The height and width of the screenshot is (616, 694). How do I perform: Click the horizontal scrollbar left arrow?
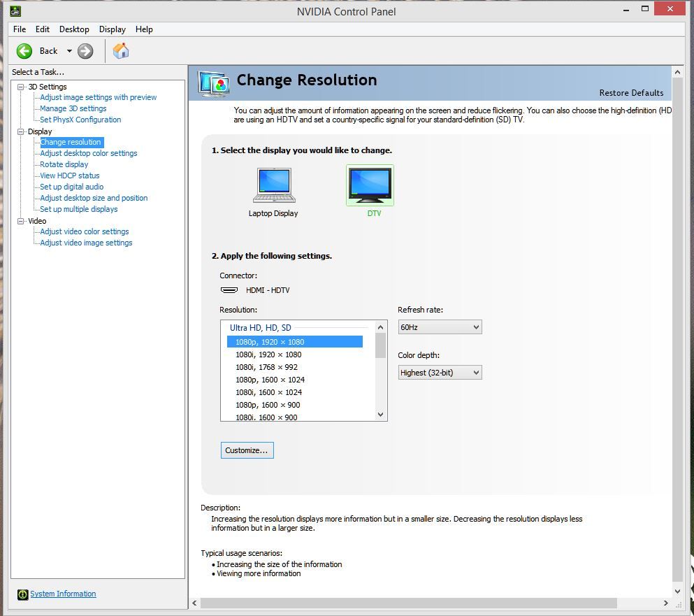[195, 603]
